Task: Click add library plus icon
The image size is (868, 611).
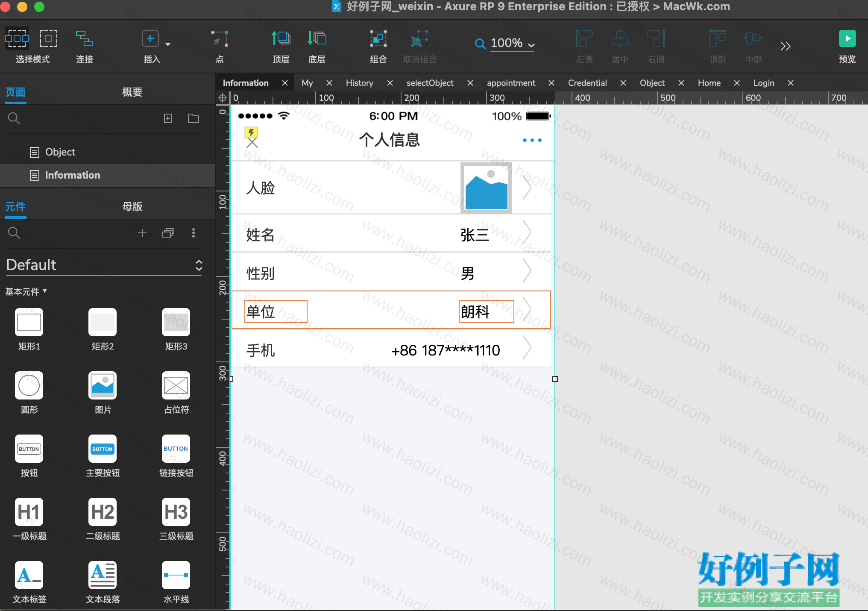Action: [x=142, y=233]
